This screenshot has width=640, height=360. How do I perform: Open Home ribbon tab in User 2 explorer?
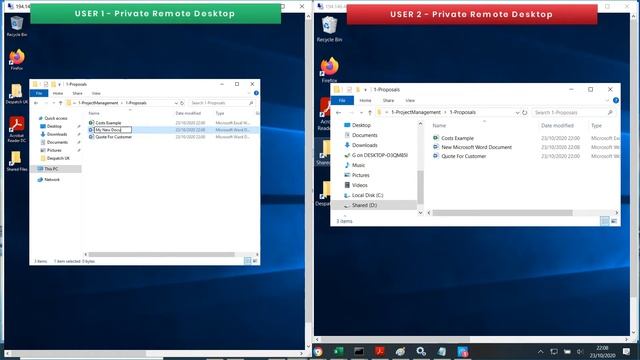[365, 100]
